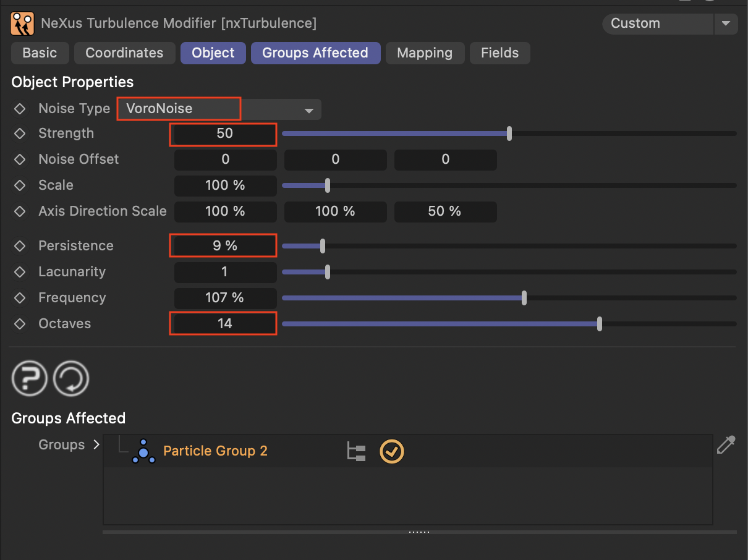This screenshot has height=560, width=748.
Task: Open the help question-mark icon
Action: tap(30, 378)
